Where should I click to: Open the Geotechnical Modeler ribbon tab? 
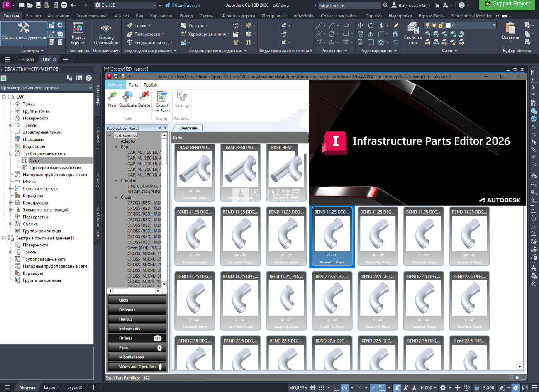471,16
